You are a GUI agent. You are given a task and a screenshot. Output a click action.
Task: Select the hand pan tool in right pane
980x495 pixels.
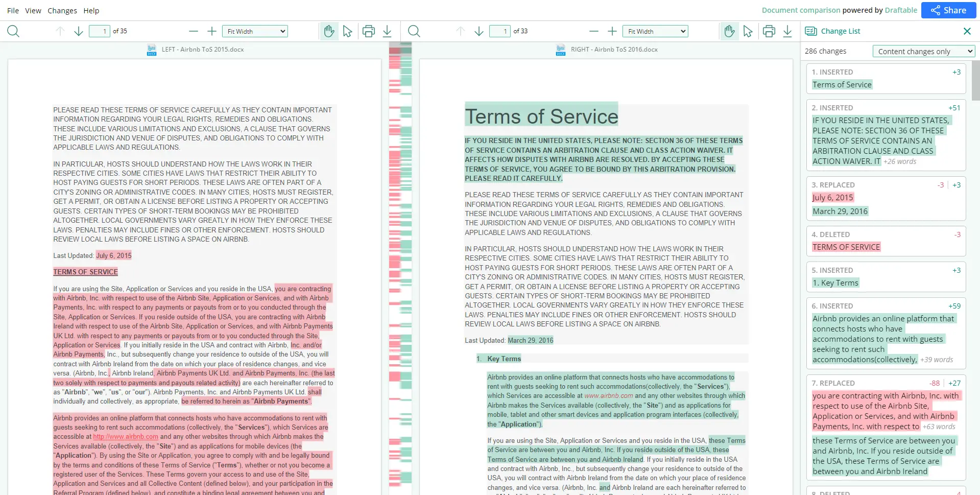[x=729, y=31]
